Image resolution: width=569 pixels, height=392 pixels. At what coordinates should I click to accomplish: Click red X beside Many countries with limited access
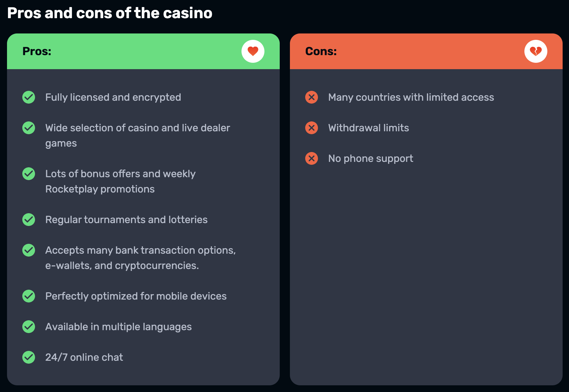(x=312, y=97)
